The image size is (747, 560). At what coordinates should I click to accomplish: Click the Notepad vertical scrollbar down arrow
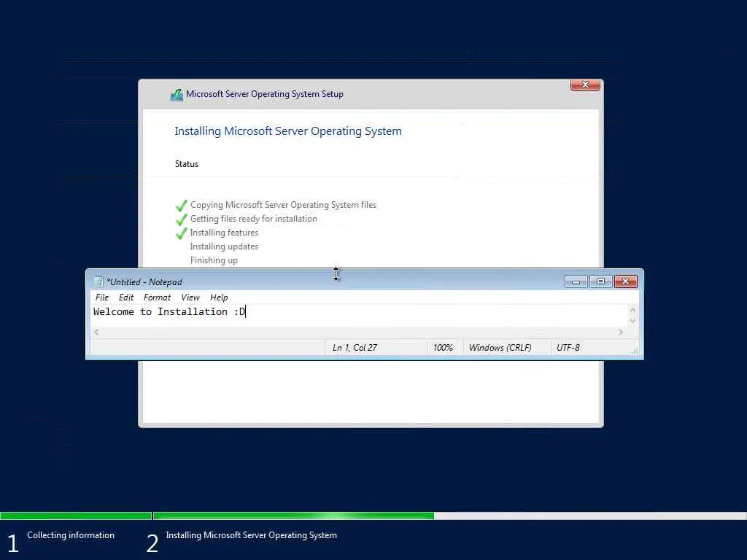coord(632,321)
